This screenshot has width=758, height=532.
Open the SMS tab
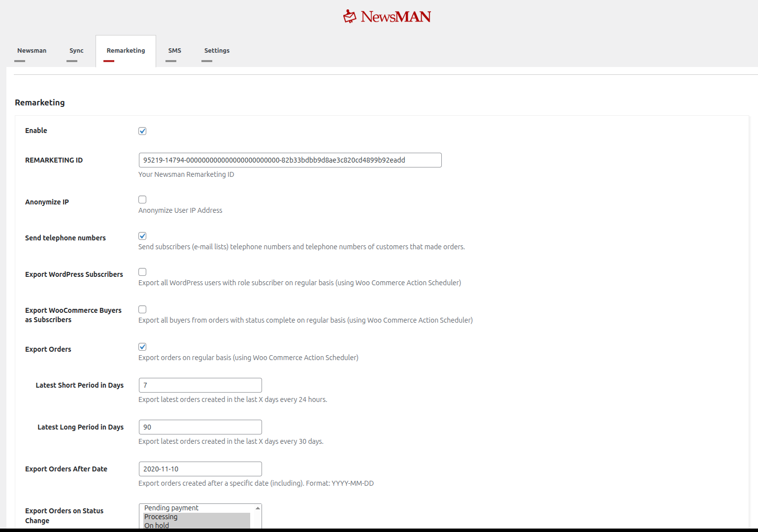coord(174,51)
